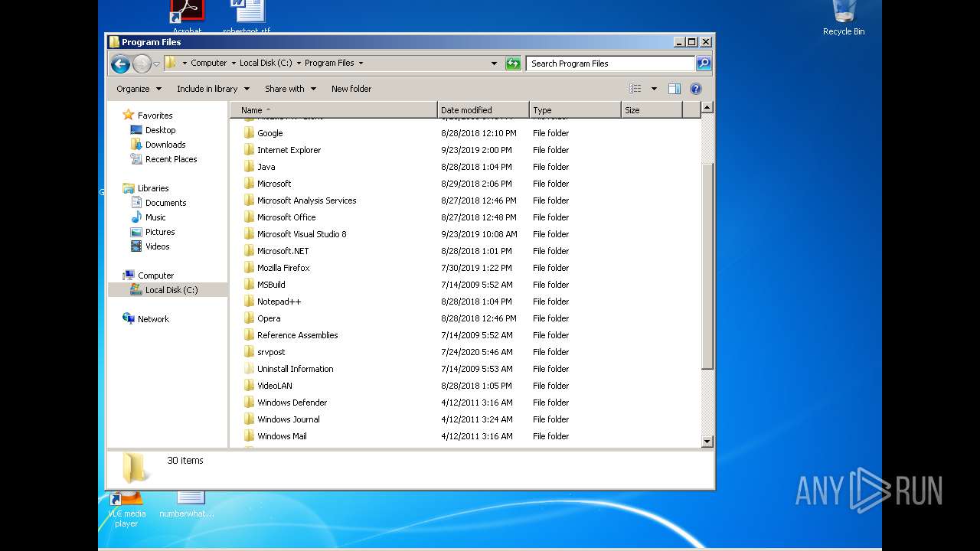Viewport: 980px width, 551px height.
Task: Open the recent pages dropdown arrow
Action: coord(156,64)
